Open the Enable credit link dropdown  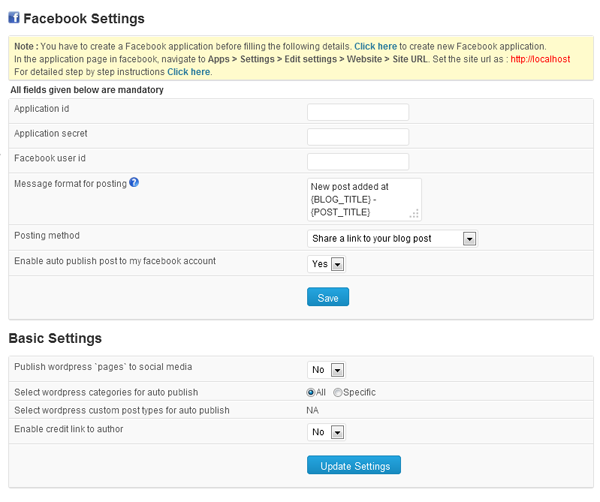(327, 432)
